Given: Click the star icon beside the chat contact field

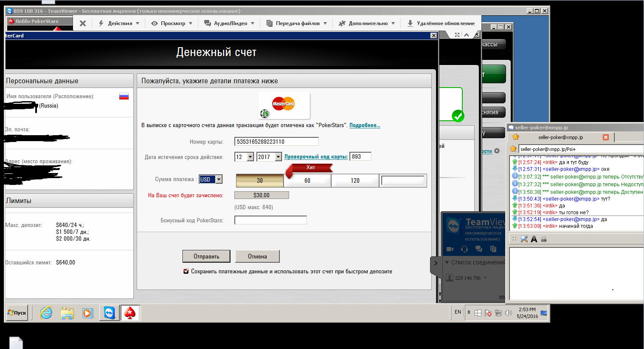Looking at the screenshot, I should click(513, 149).
